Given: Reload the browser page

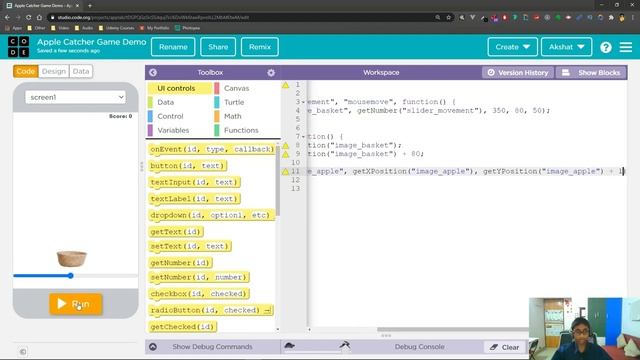Looking at the screenshot, I should [x=28, y=18].
